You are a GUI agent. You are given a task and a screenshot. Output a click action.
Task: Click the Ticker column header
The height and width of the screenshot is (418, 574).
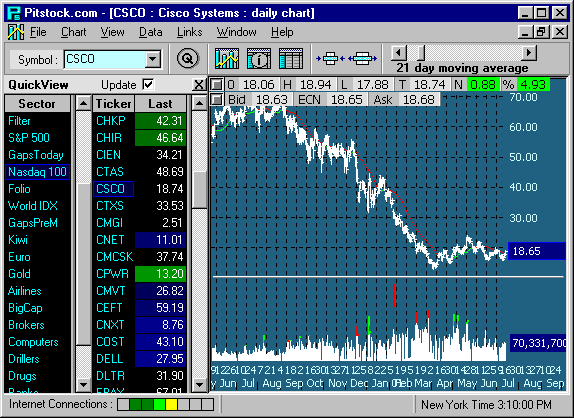[113, 104]
